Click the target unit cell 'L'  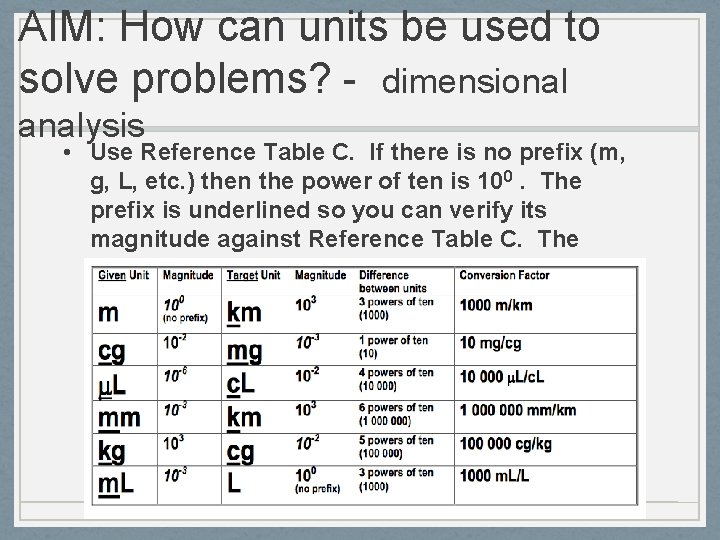coord(234,483)
